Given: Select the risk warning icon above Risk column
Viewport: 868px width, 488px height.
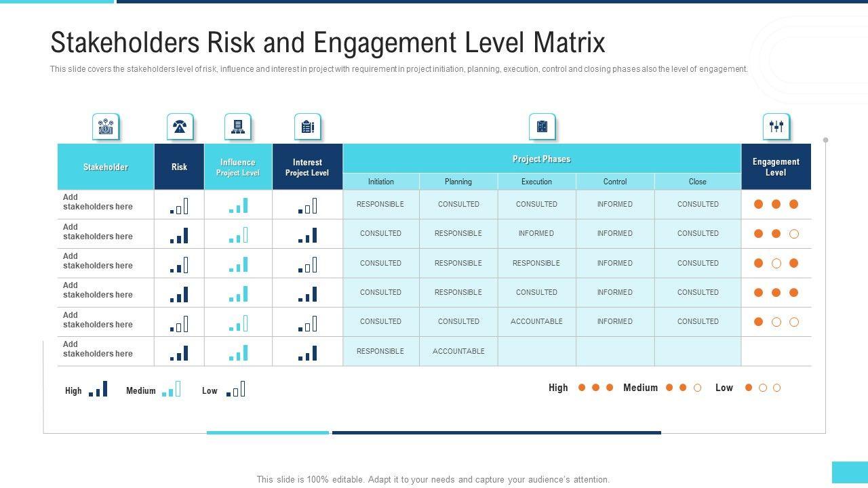Looking at the screenshot, I should 180,127.
